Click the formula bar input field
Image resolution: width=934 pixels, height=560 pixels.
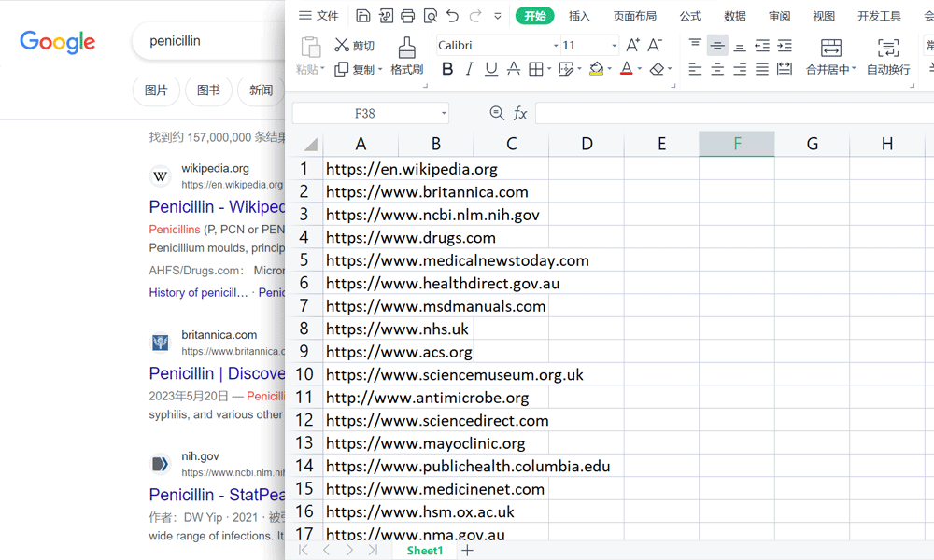[x=734, y=113]
